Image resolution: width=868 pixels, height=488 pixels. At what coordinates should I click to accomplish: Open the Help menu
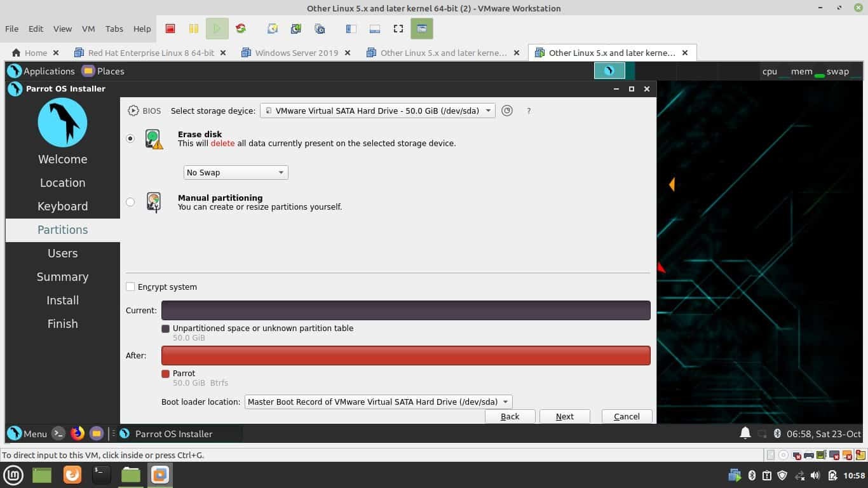pos(142,29)
